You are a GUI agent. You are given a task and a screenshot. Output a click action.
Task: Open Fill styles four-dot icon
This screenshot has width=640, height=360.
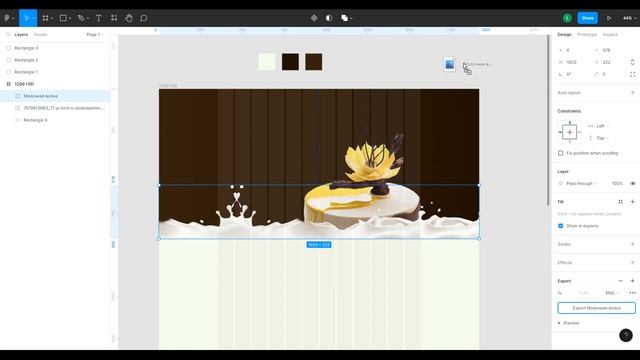coord(620,202)
